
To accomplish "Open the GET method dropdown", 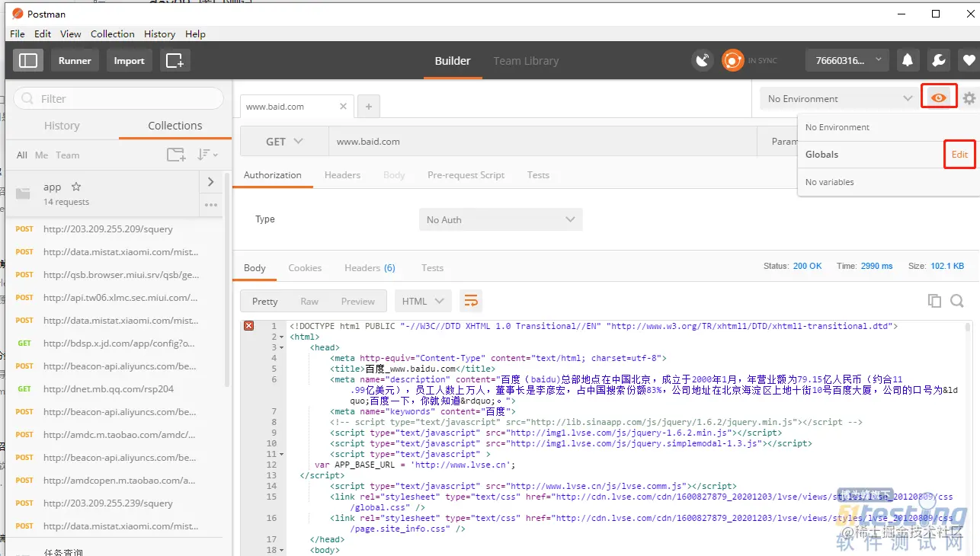I will pos(284,141).
